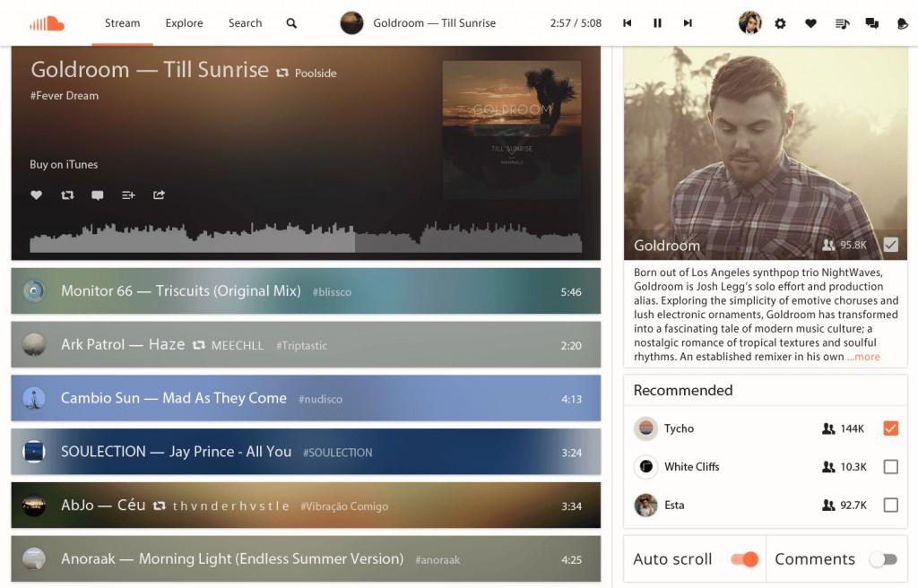Seek within the Till Sunrise waveform

[x=306, y=237]
